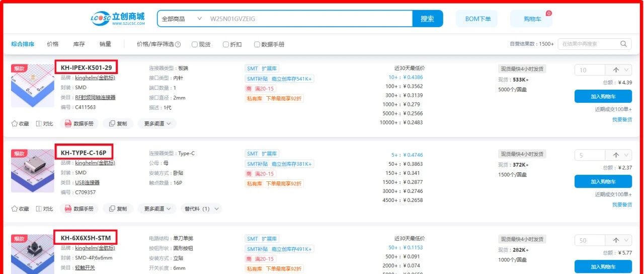Open kinghelm brand link under KH-6X6X5H-STM
644x274 pixels.
pyautogui.click(x=95, y=248)
